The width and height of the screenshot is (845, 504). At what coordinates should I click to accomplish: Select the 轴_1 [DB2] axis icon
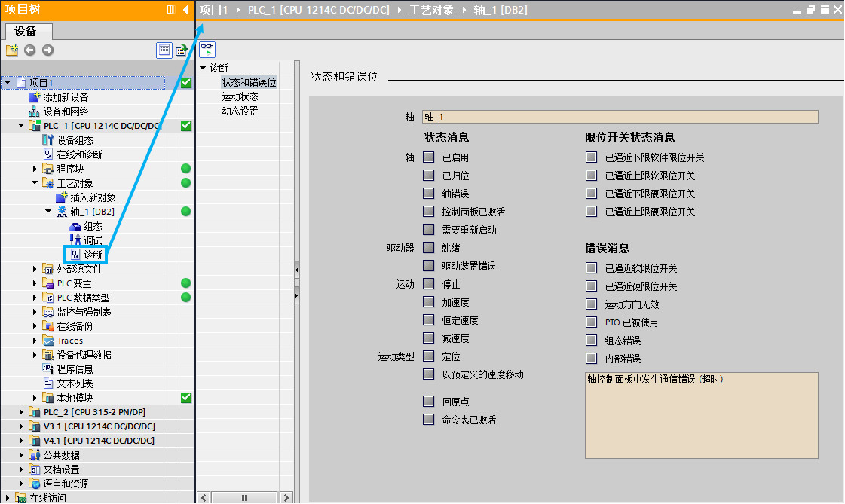point(62,212)
